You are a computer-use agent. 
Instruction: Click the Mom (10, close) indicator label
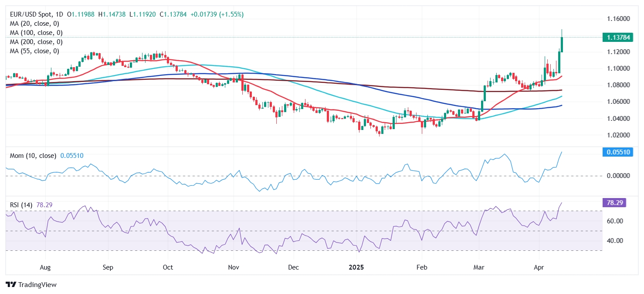[33, 156]
